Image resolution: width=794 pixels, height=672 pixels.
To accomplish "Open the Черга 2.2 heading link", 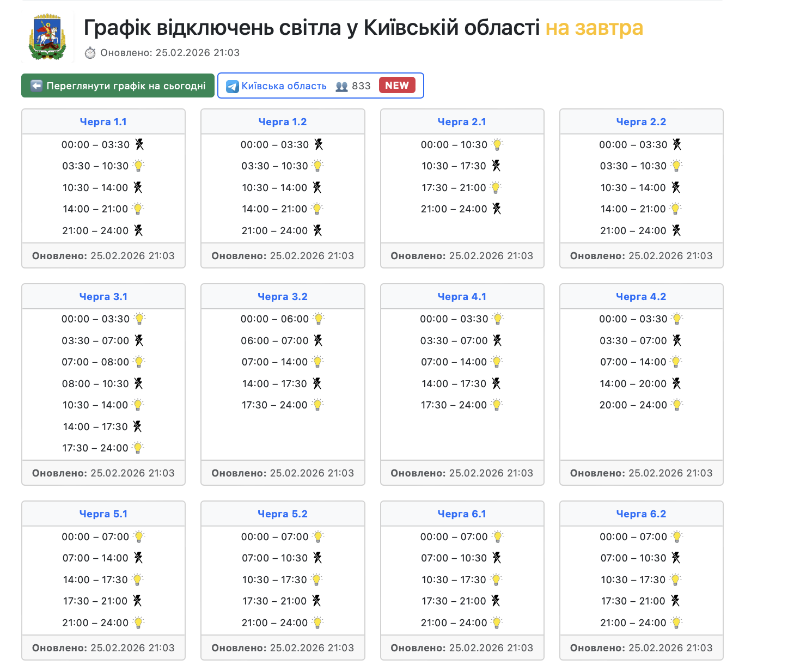I will [641, 122].
